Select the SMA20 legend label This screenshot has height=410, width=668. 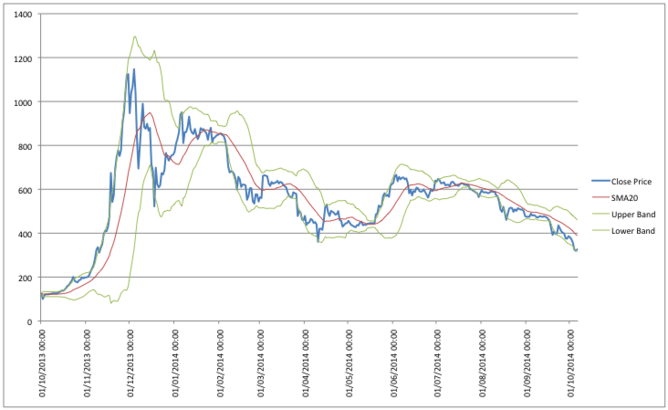click(x=625, y=198)
